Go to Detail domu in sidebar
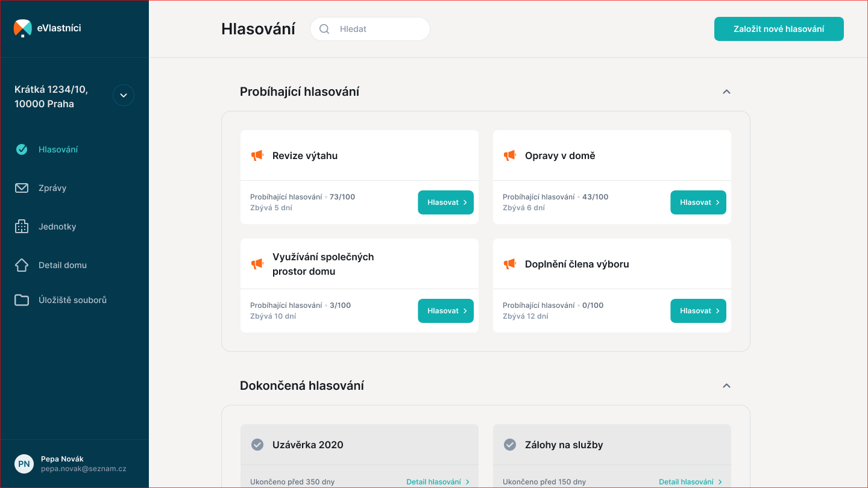This screenshot has width=868, height=488. click(63, 265)
